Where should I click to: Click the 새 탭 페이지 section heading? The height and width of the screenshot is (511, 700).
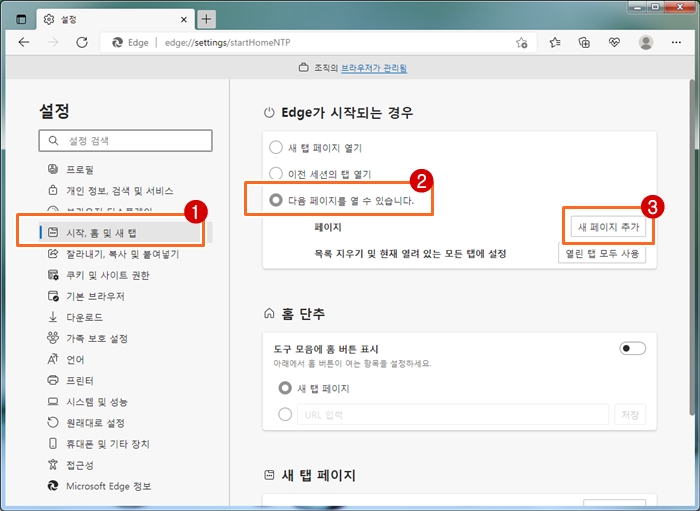319,475
